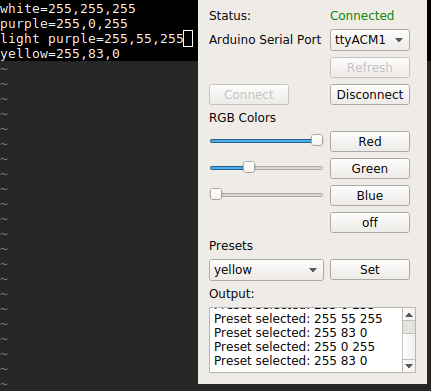Click output line 'Preset selected: 255 0 255'
Screen dimensions: 431x391
point(294,347)
